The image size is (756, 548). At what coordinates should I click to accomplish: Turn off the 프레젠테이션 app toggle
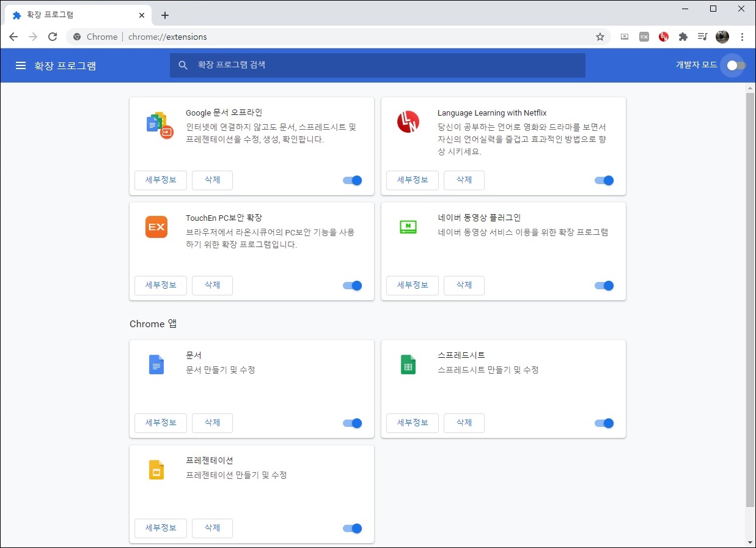click(353, 528)
